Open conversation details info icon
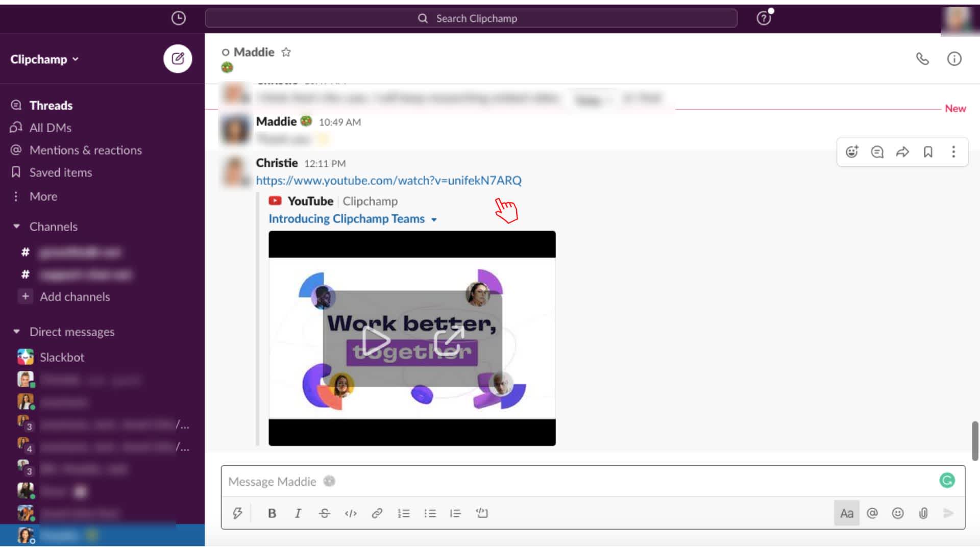 [x=954, y=59]
